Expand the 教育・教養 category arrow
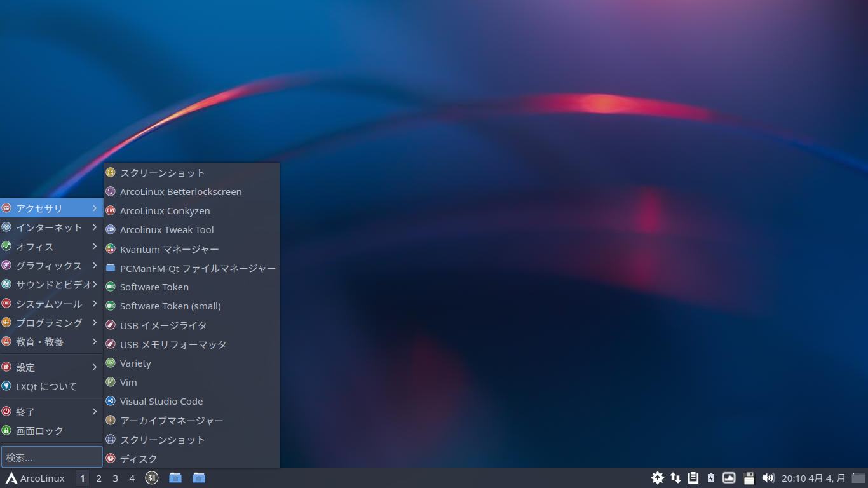 pos(95,341)
